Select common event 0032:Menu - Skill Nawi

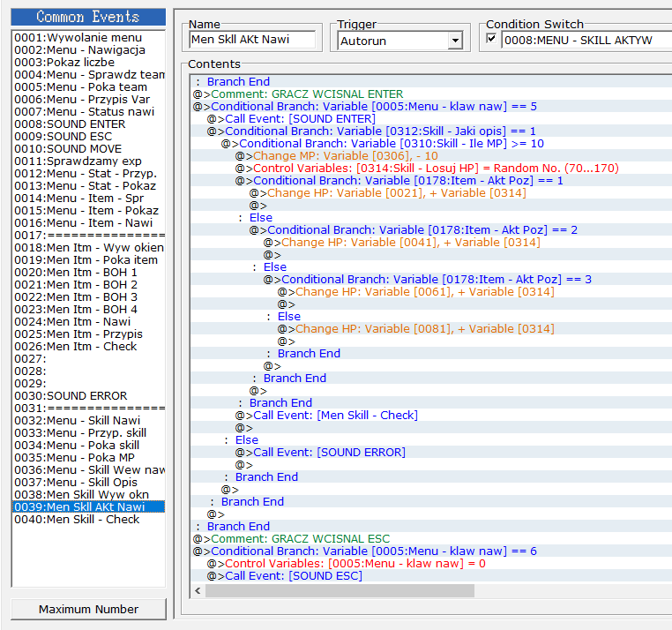[x=88, y=421]
